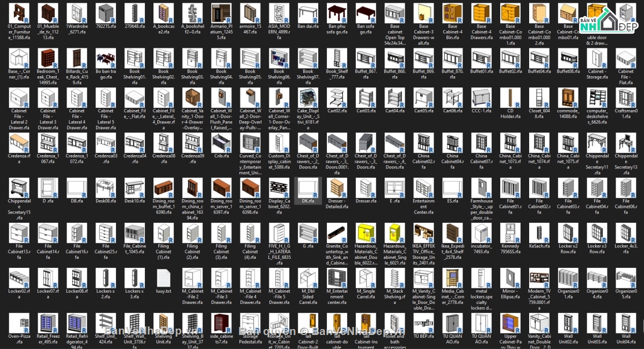The image size is (644, 349).
Task: Click the highlighted DK.rfa file
Action: [308, 188]
